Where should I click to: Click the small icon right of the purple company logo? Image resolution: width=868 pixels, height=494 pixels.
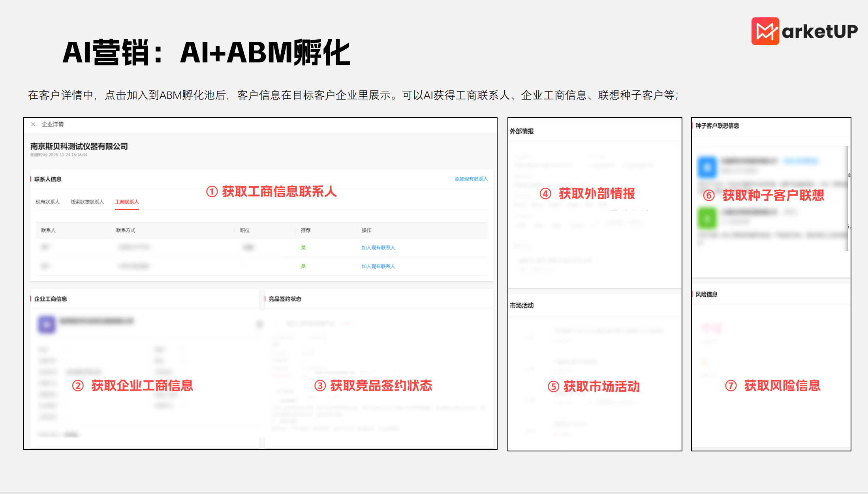tap(259, 324)
